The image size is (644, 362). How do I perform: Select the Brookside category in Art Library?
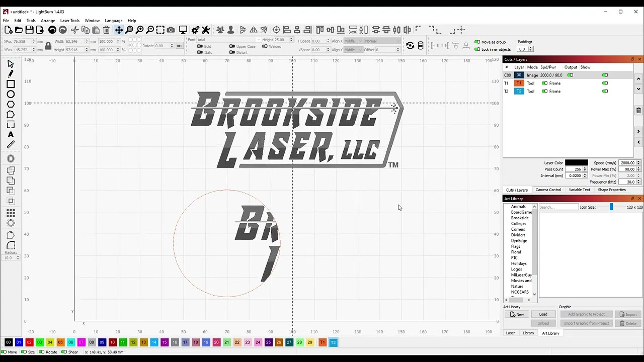[520, 218]
